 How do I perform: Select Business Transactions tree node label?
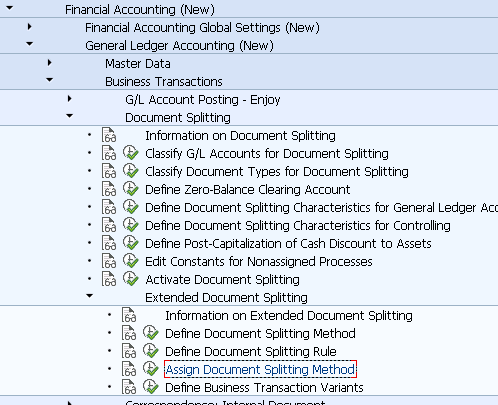[x=164, y=81]
